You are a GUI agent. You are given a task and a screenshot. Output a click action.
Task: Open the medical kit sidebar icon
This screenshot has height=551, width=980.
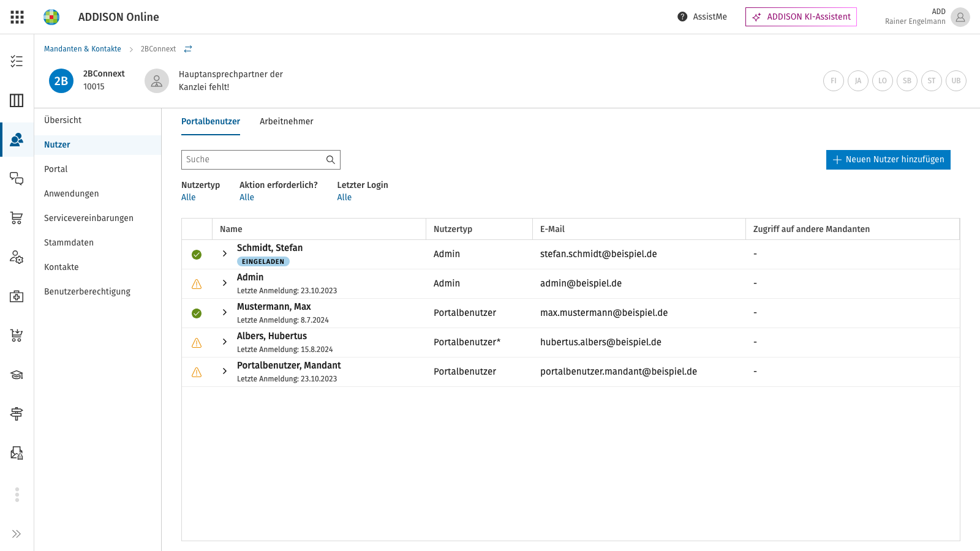17,296
